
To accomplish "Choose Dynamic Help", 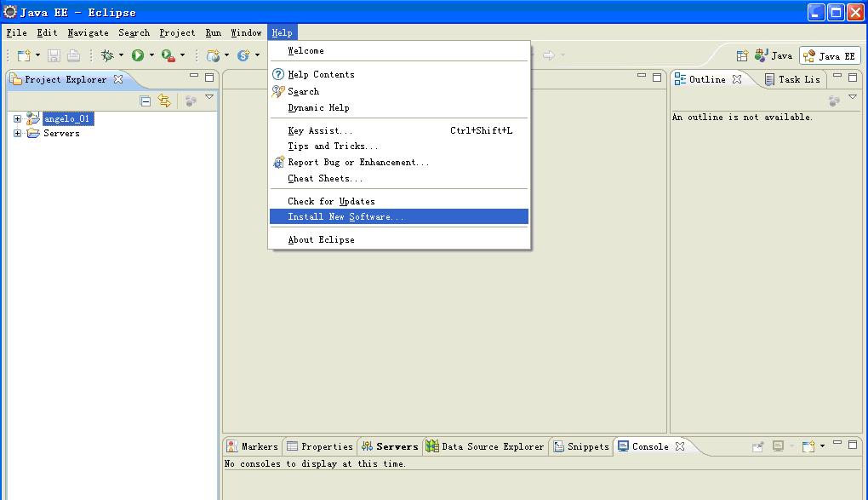I will click(399, 107).
